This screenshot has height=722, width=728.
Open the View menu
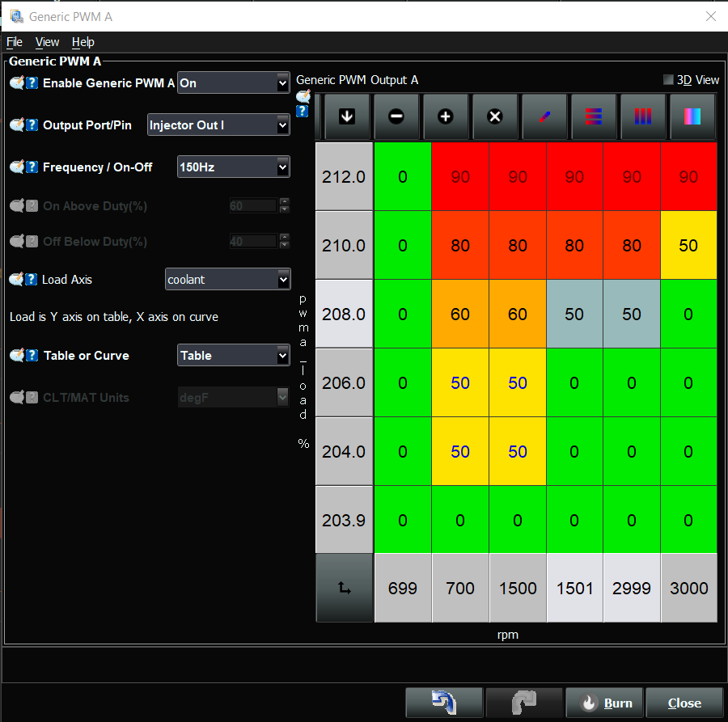point(48,42)
